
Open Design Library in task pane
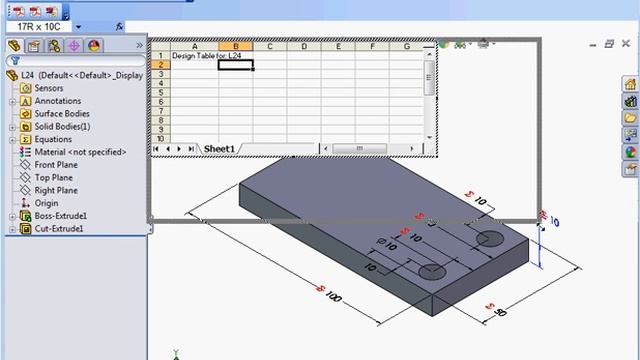tap(630, 101)
